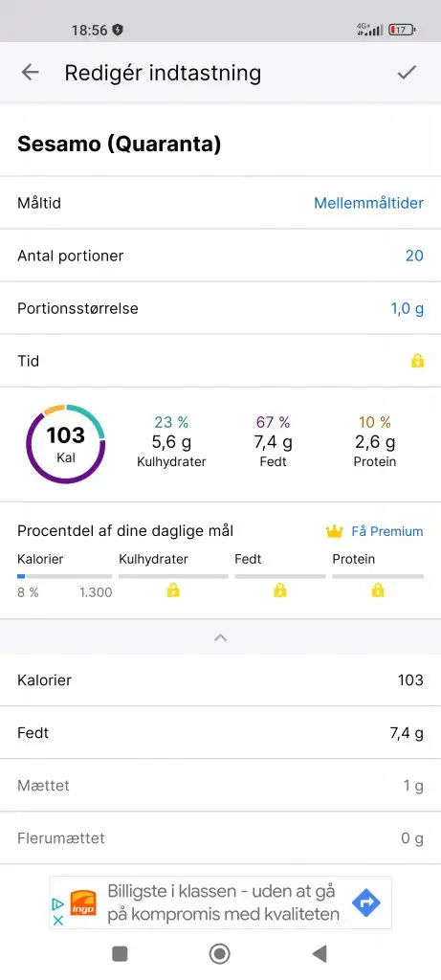
Task: Tap the yellow lock icon beside Tid
Action: pos(417,361)
